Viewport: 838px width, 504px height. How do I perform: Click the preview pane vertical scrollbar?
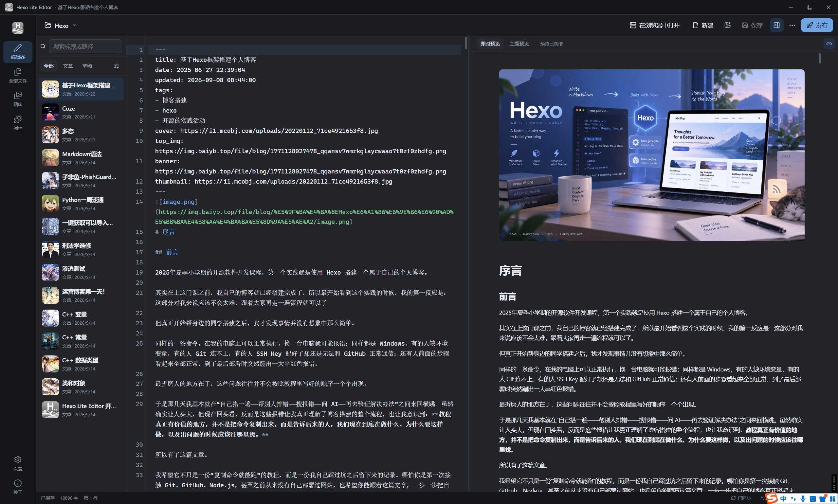(x=820, y=58)
